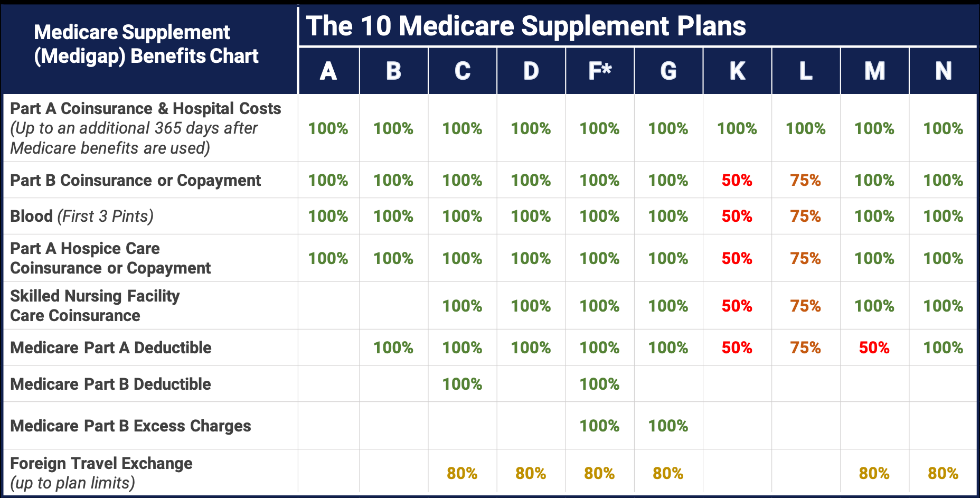Select the Medicare Part A Deductible label
This screenshot has width=980, height=498.
[111, 347]
